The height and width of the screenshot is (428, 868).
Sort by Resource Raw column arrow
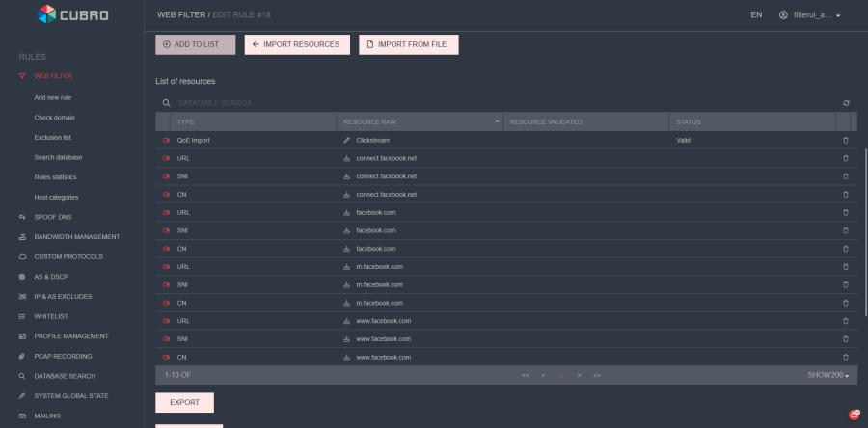click(497, 122)
